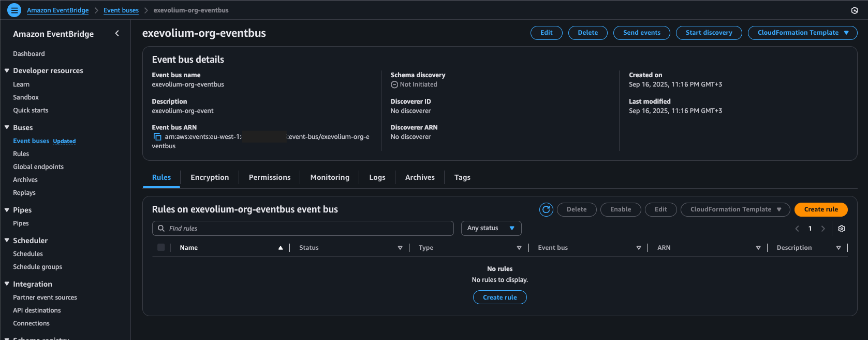
Task: Open the Monitoring tab
Action: coord(330,177)
